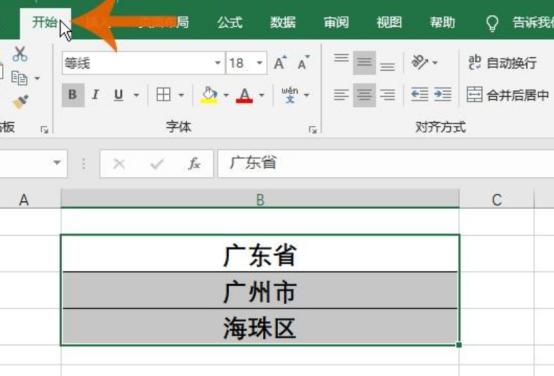Toggle Bold formatting

[73, 95]
